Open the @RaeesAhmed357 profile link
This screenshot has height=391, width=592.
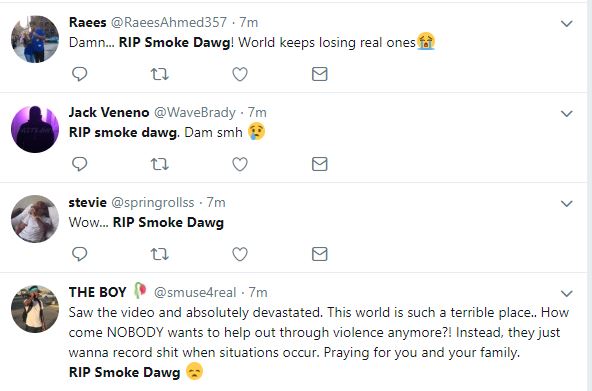pyautogui.click(x=168, y=22)
